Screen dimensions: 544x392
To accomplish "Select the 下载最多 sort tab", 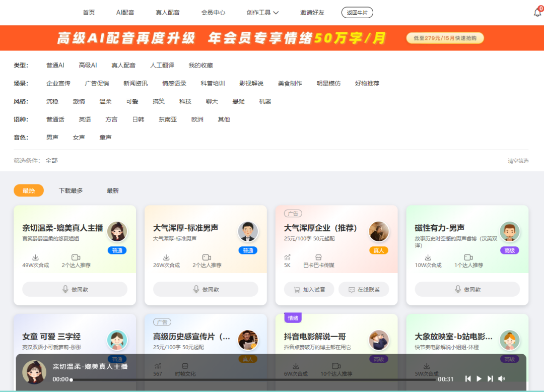I will click(x=71, y=190).
